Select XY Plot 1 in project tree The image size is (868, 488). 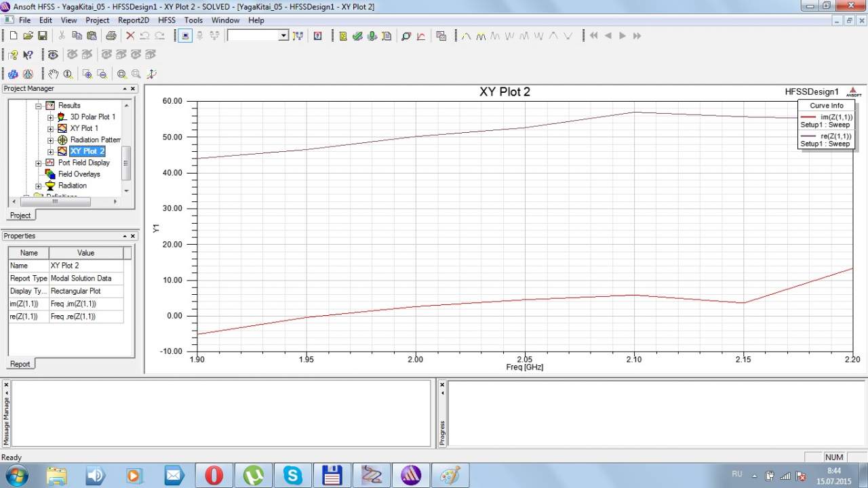tap(84, 128)
